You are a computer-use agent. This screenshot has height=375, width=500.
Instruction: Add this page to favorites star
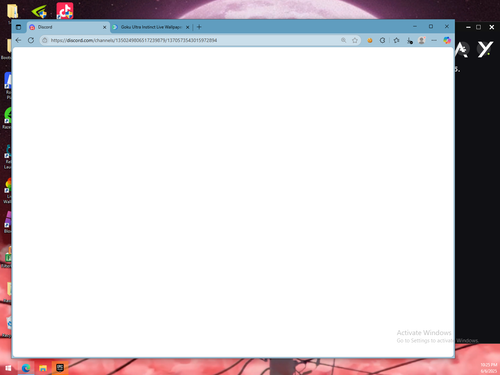pyautogui.click(x=355, y=40)
